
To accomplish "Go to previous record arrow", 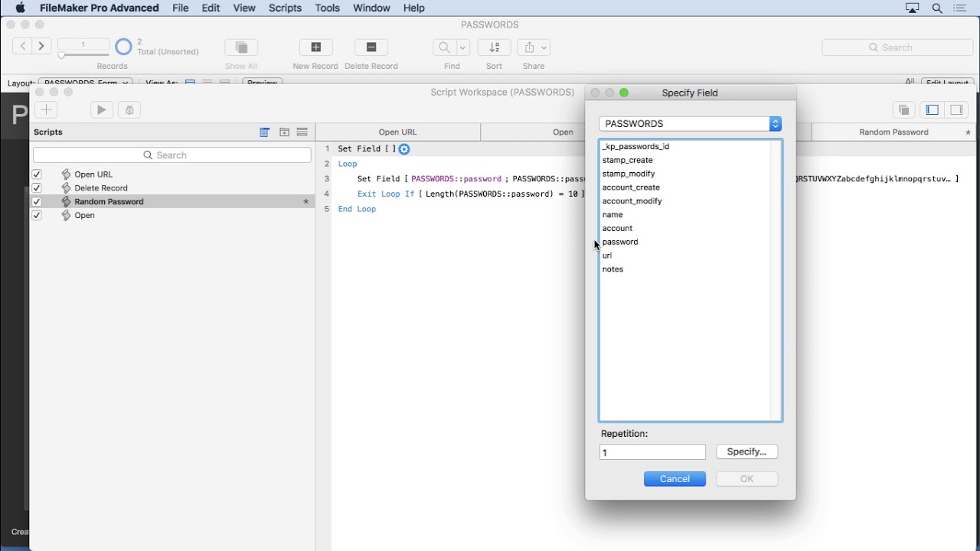I will click(x=23, y=47).
